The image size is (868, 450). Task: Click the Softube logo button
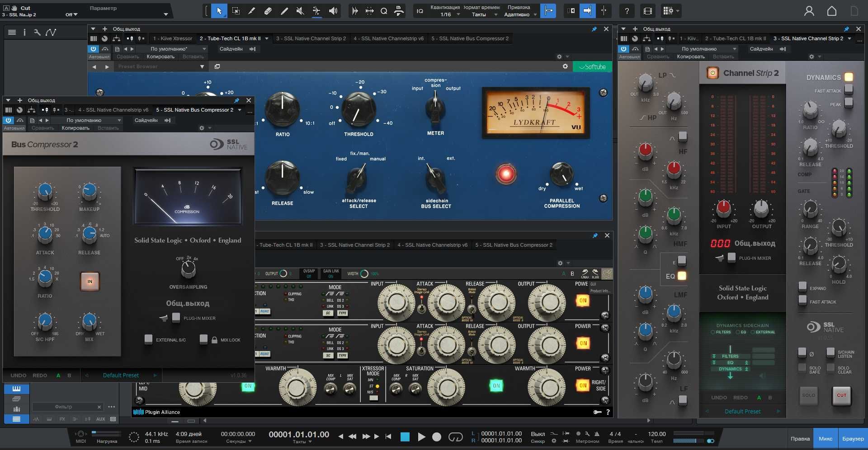[592, 67]
